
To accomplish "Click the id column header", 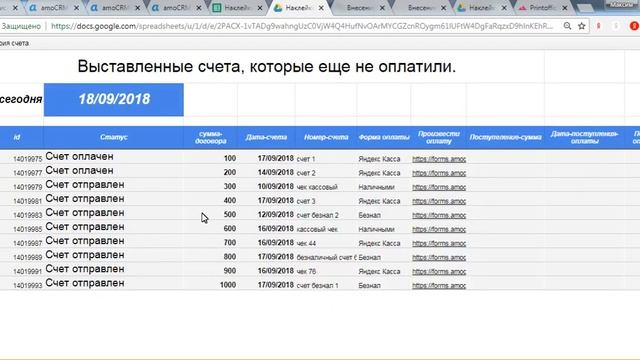I will coord(17,137).
